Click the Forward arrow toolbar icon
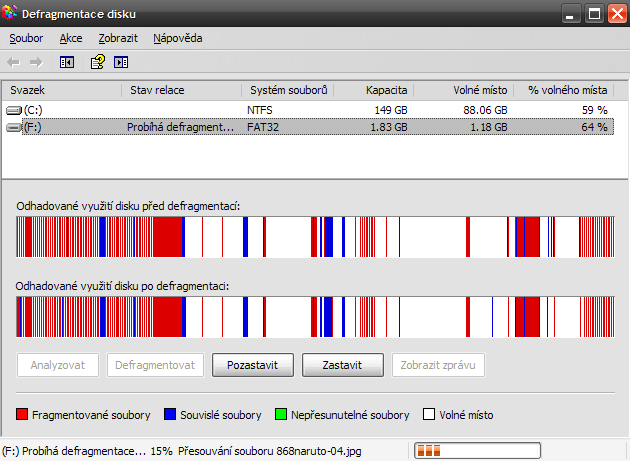Screen dimensions: 630x461 (x=36, y=62)
